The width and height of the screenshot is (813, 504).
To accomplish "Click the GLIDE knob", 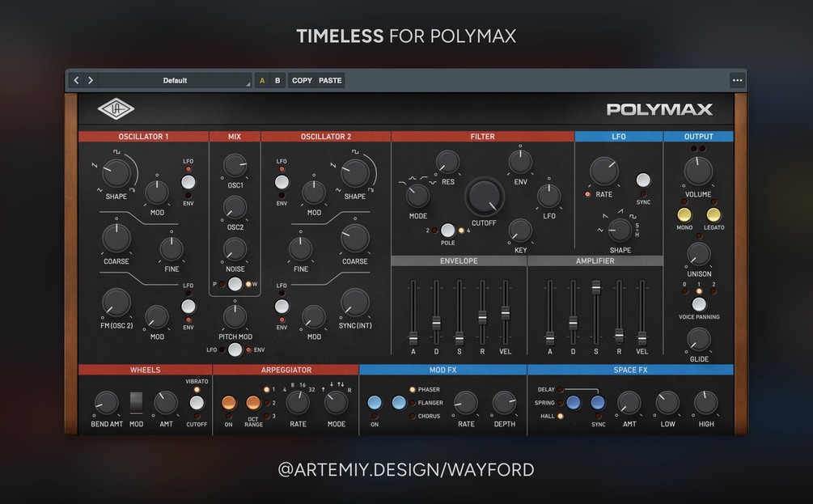I will (699, 340).
